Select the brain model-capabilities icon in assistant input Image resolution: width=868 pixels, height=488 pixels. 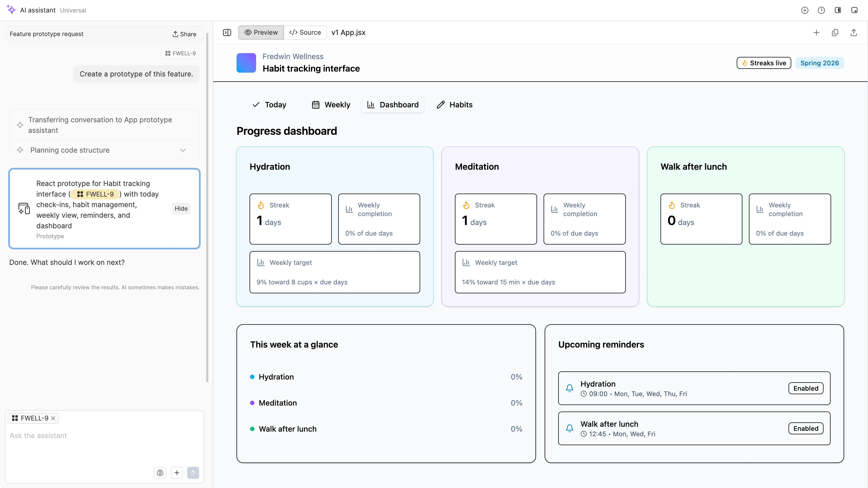pos(160,473)
